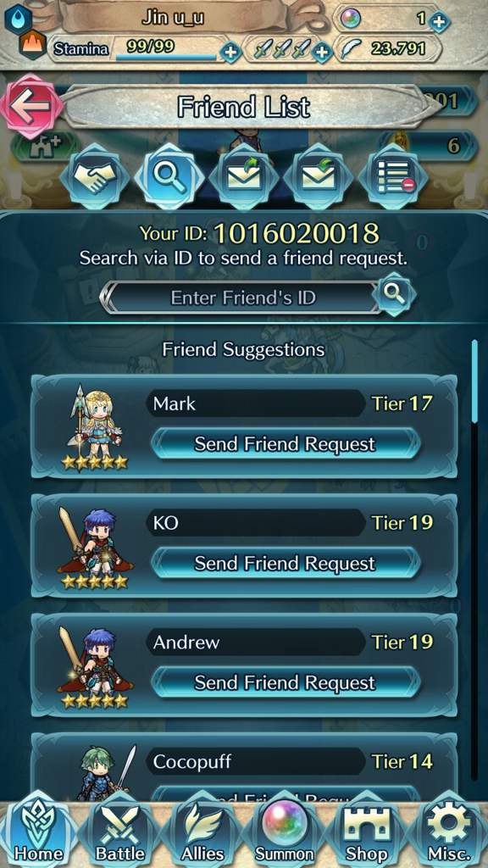Add dueling swords with plus icon
This screenshot has width=488, height=868.
click(x=321, y=52)
